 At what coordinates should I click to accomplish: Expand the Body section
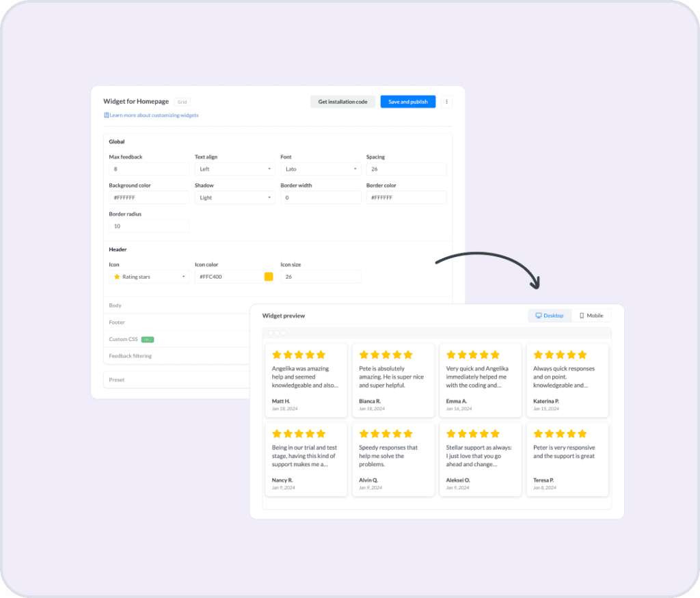tap(115, 305)
